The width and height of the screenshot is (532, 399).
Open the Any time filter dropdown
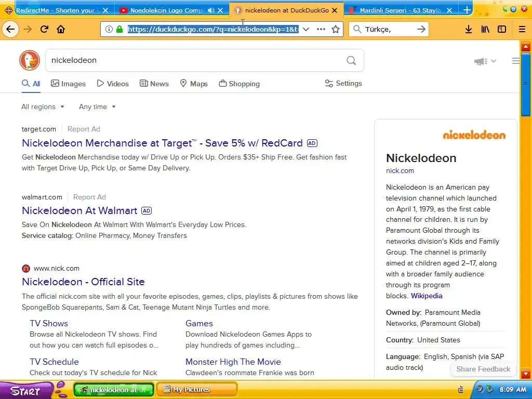[97, 107]
